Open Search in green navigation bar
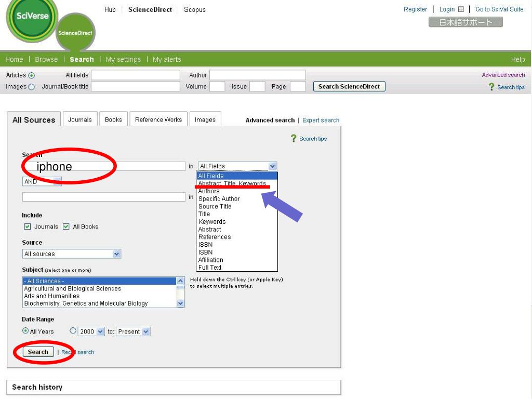This screenshot has height=399, width=532. [82, 59]
